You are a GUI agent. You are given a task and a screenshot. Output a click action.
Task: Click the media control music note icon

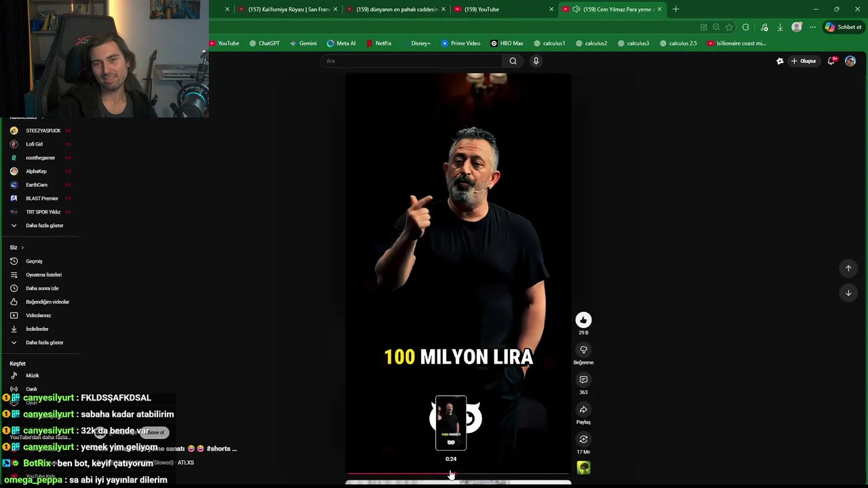coord(764,27)
